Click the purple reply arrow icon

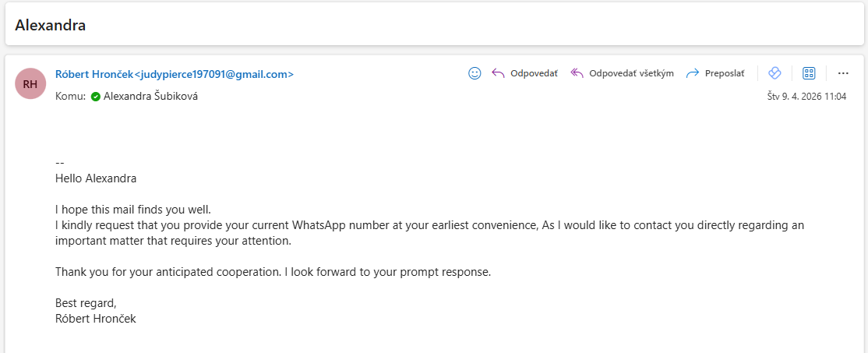pyautogui.click(x=499, y=73)
